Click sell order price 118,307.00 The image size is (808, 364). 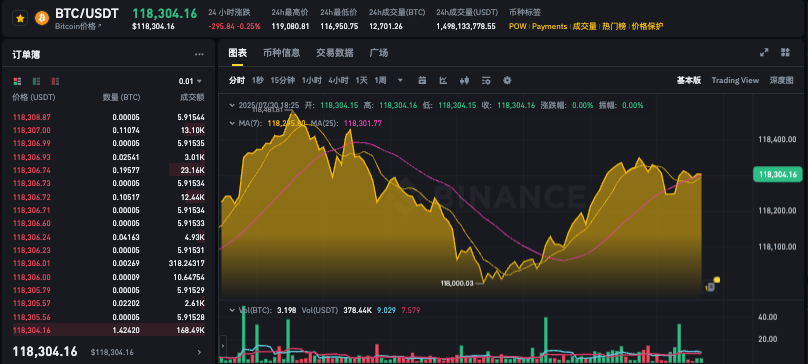(31, 130)
